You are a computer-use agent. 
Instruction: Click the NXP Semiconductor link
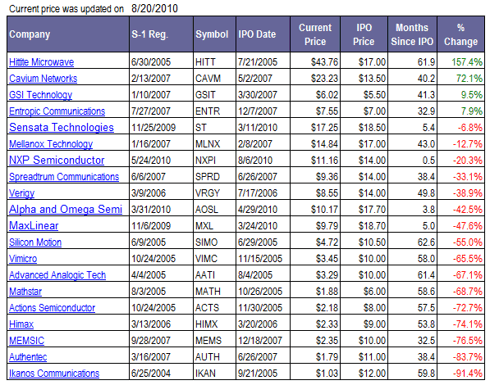coord(57,160)
